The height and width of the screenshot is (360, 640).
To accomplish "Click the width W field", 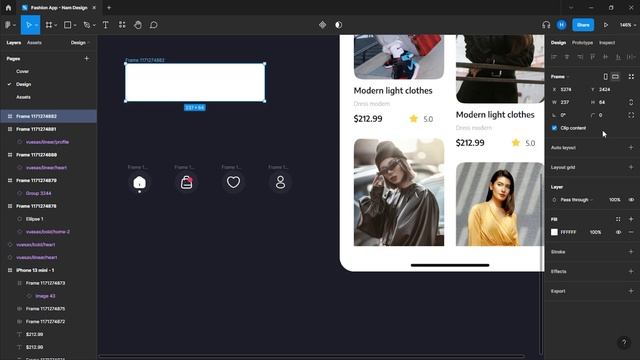I will click(568, 102).
